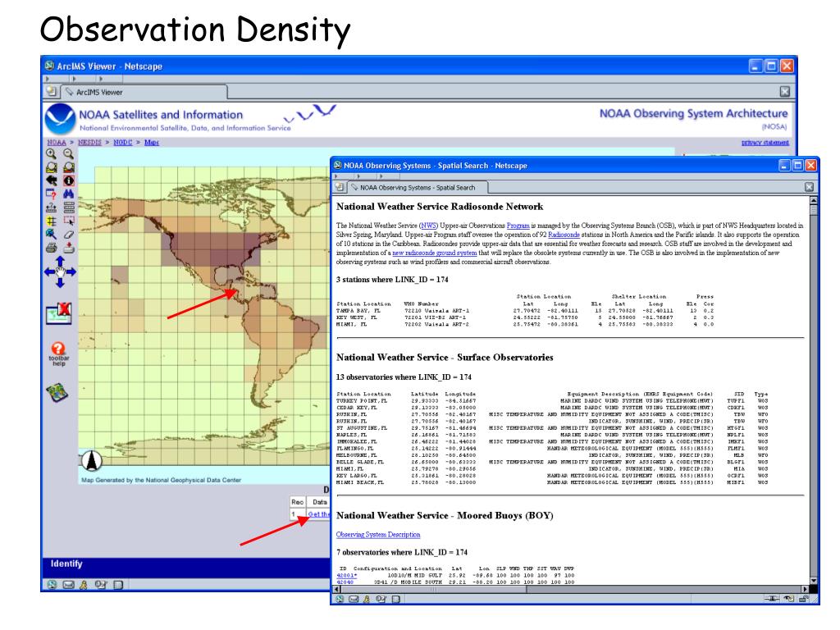Image resolution: width=840 pixels, height=630 pixels.
Task: Close the ArcIMS Viewer tab
Action: [x=785, y=92]
